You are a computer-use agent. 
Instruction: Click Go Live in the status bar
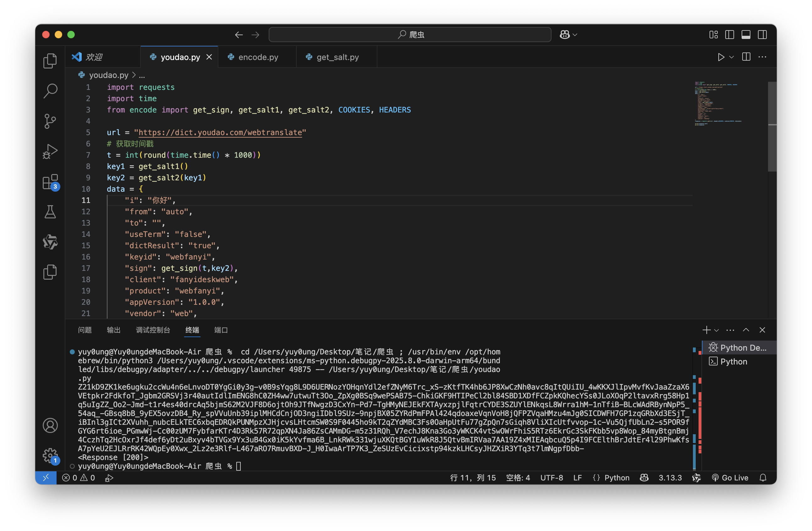click(x=731, y=478)
